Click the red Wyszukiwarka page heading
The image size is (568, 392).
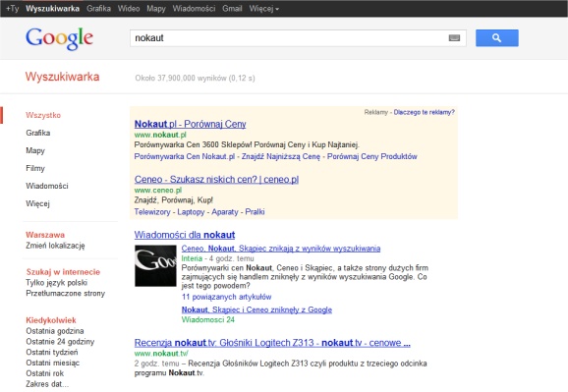(62, 77)
